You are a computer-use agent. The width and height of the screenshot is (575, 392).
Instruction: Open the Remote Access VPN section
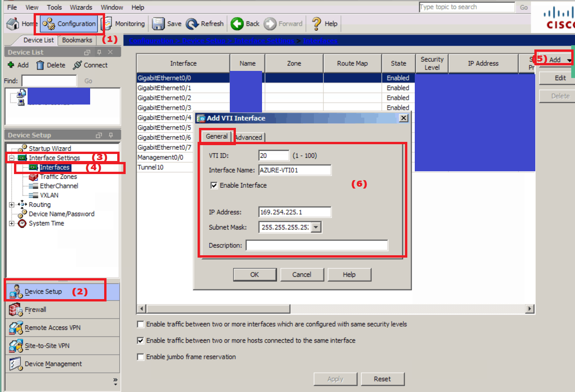point(63,328)
